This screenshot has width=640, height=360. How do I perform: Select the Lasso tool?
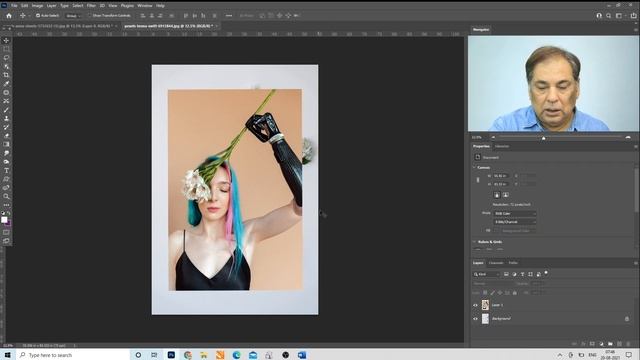[x=6, y=58]
